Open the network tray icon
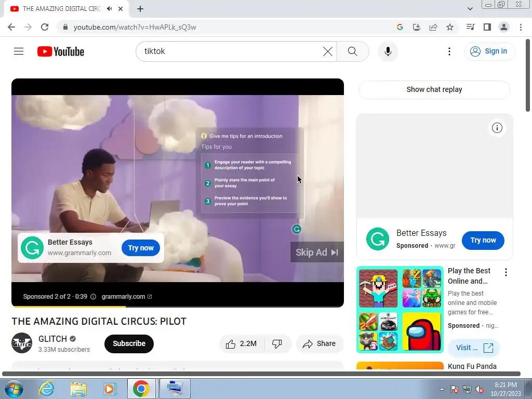The height and width of the screenshot is (399, 532). point(467,390)
